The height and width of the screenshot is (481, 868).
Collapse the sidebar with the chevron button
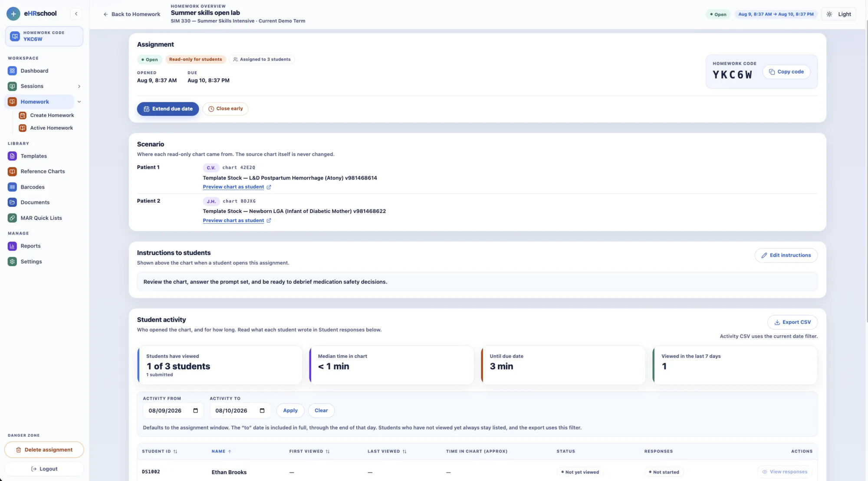coord(76,14)
